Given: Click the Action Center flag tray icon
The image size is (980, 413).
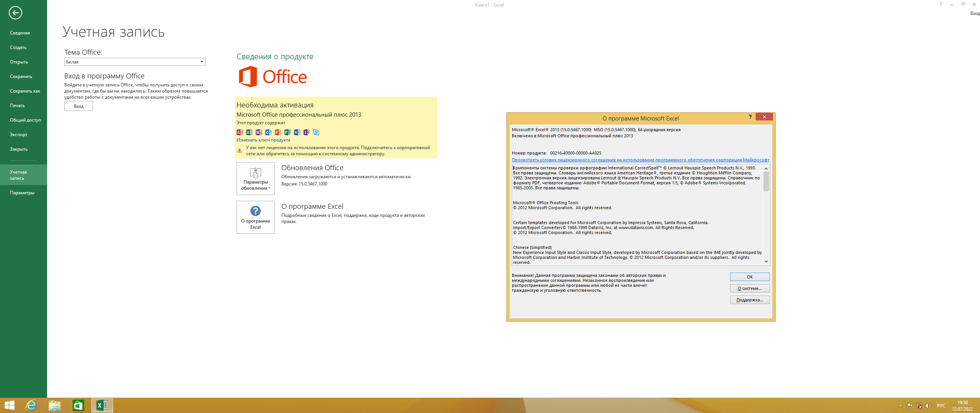Looking at the screenshot, I should pos(910,406).
